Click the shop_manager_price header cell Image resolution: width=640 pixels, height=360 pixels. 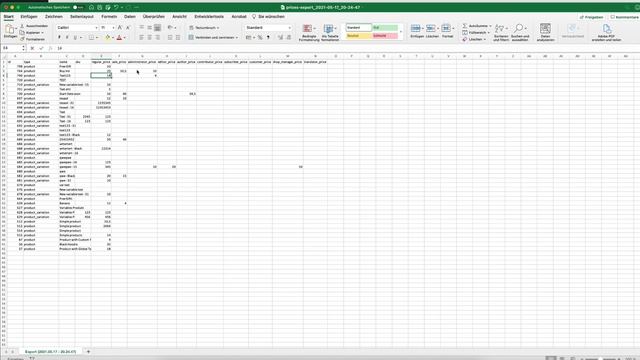(x=287, y=62)
